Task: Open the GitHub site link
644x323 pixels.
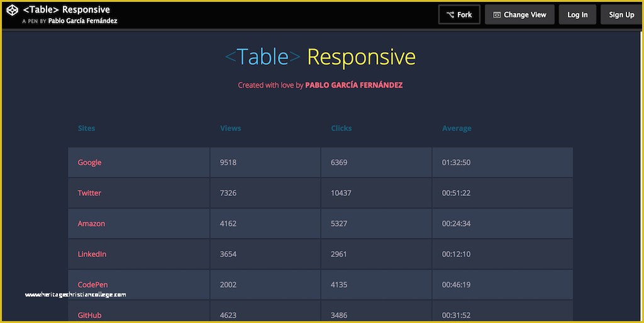Action: [89, 315]
